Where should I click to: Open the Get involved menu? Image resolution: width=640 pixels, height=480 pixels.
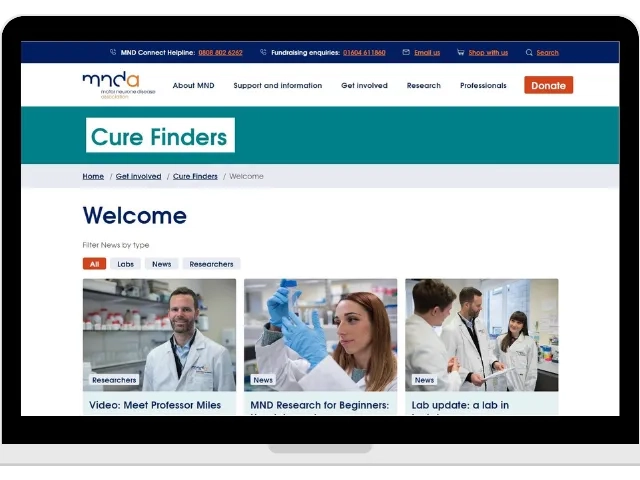[364, 86]
